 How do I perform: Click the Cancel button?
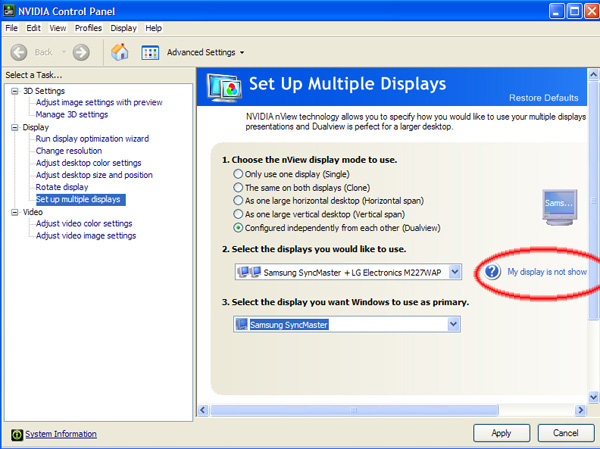click(x=566, y=433)
